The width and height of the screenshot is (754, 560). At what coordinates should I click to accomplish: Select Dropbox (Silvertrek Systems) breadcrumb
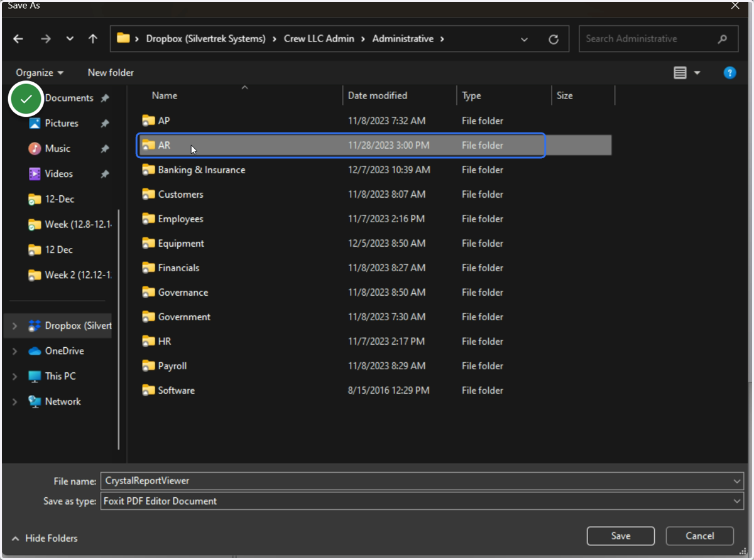click(206, 39)
